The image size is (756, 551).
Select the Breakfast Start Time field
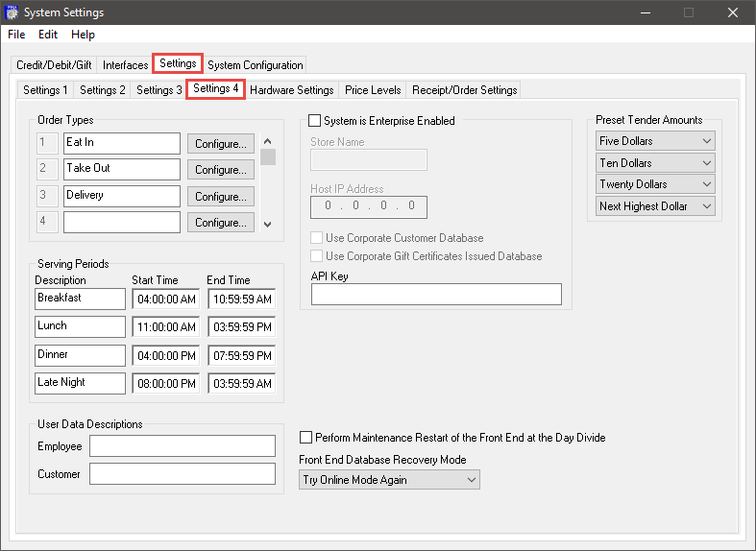[165, 299]
